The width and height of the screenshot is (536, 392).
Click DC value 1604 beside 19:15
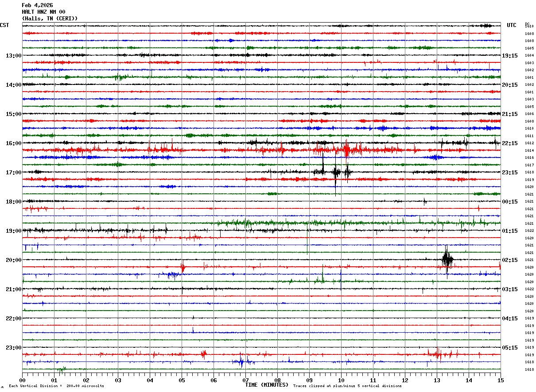(x=529, y=56)
